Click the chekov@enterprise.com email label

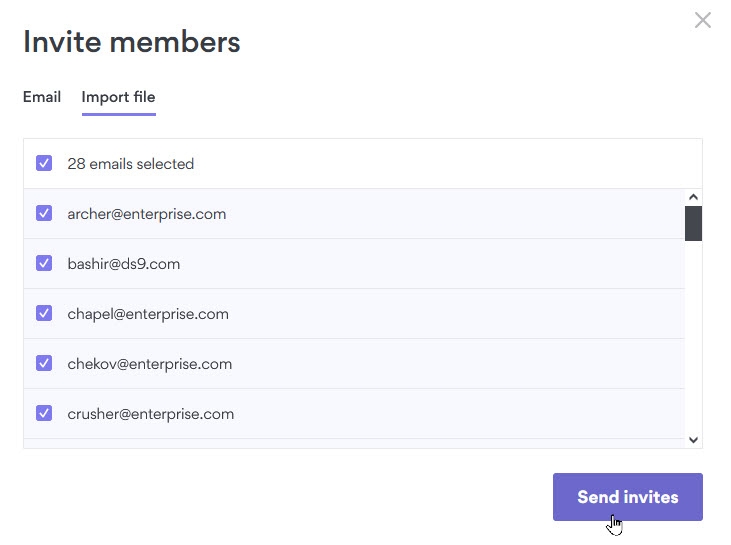click(150, 364)
